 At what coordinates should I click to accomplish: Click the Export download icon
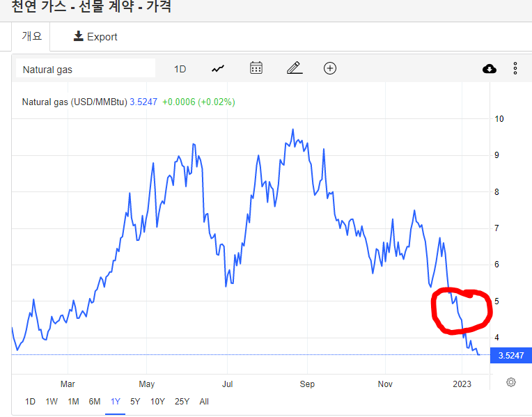click(79, 36)
